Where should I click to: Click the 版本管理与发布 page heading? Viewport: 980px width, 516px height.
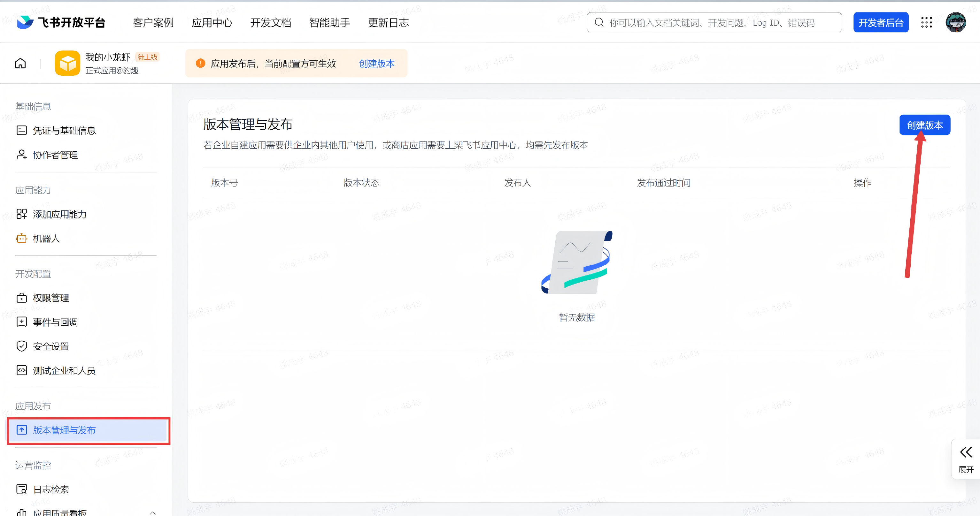click(248, 124)
